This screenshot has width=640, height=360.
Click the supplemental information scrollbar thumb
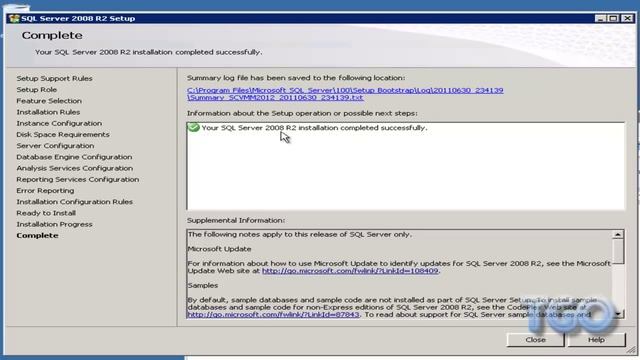[618, 251]
